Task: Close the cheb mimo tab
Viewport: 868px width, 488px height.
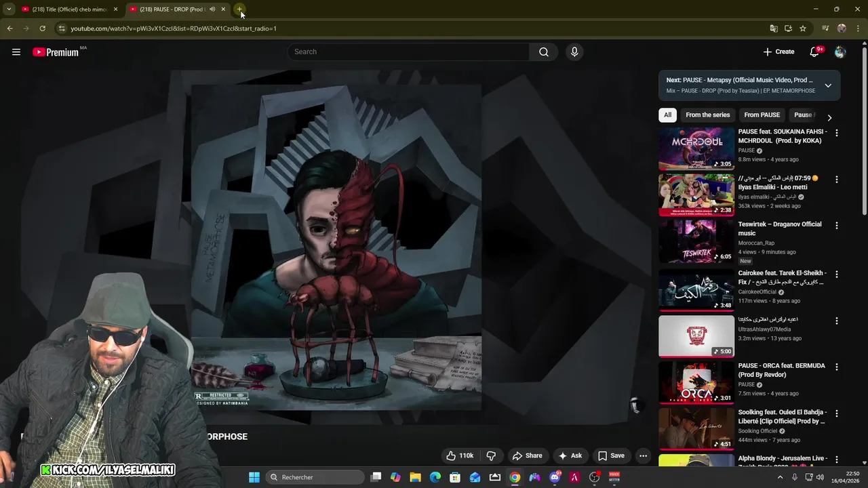Action: coord(115,9)
